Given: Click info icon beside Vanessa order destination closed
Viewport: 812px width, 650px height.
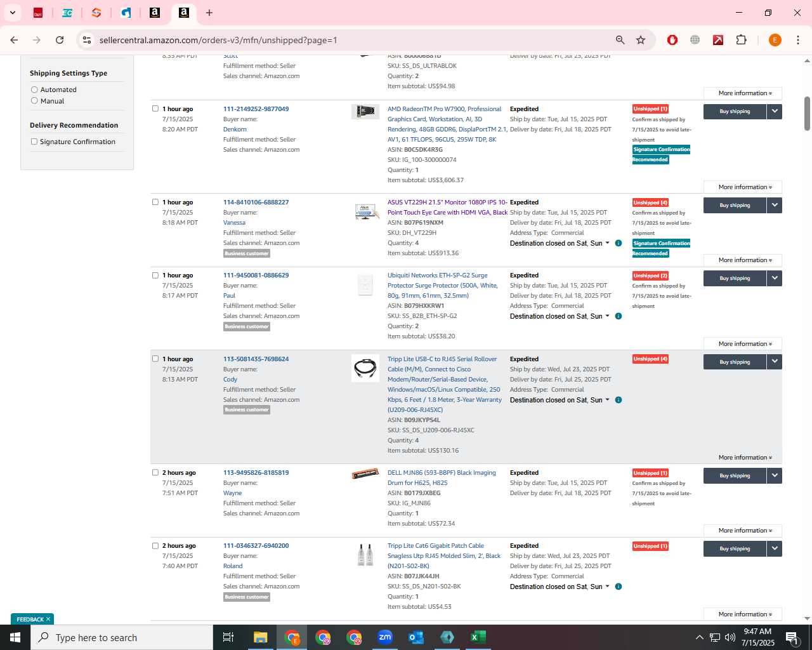Looking at the screenshot, I should tap(619, 243).
